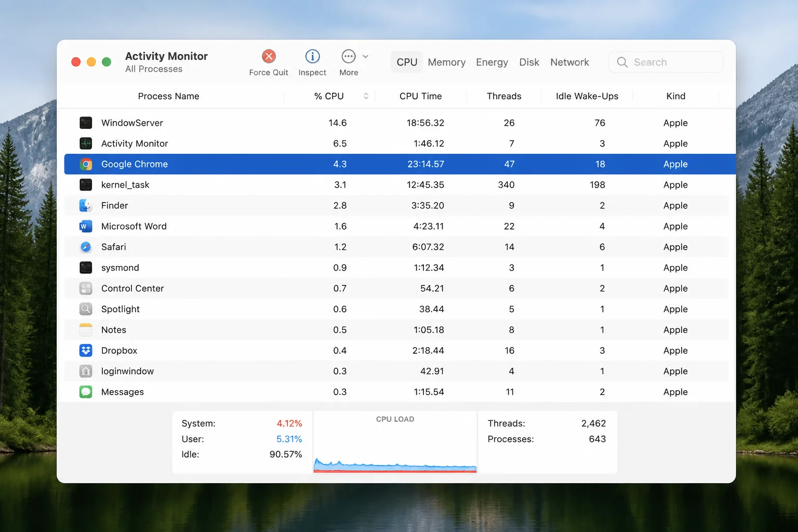Select the sysmond process name
The width and height of the screenshot is (798, 532).
click(120, 268)
